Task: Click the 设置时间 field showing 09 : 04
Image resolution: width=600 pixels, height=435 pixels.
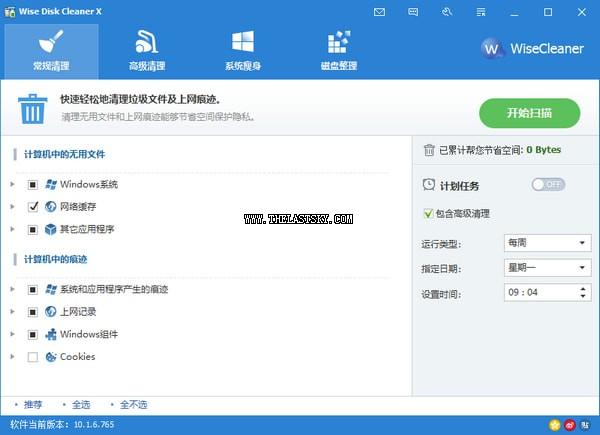Action: click(x=548, y=293)
